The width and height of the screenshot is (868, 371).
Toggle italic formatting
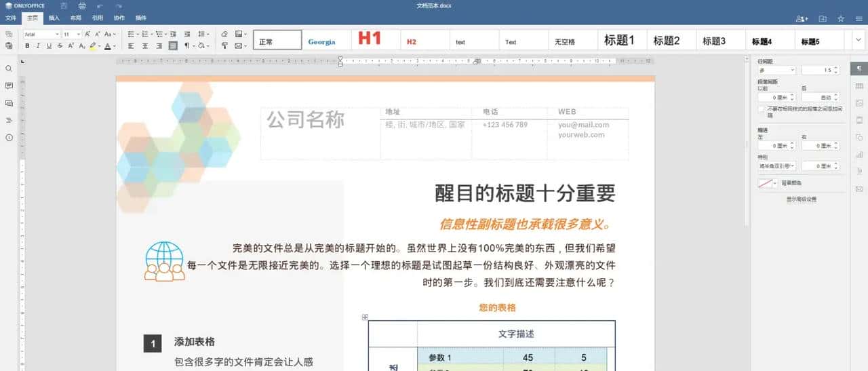tap(39, 46)
